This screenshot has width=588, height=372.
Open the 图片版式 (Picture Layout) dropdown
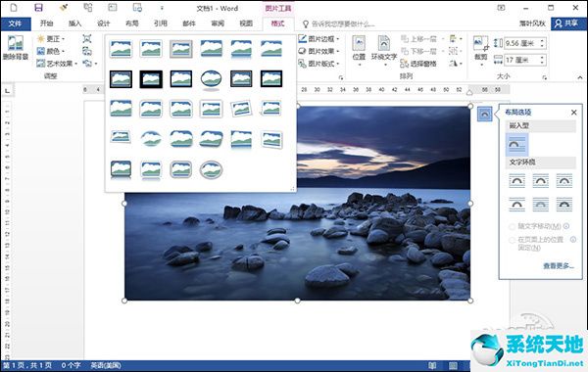pyautogui.click(x=319, y=64)
